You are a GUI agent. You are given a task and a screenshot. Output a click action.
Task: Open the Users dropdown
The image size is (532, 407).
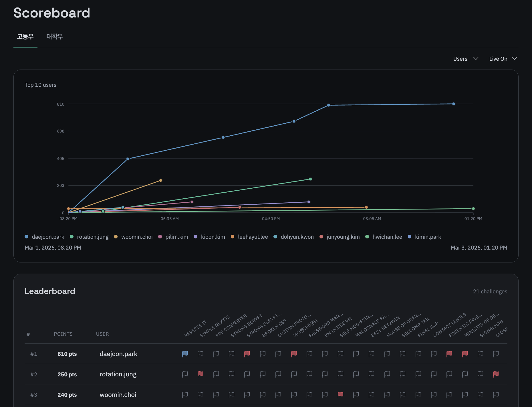(465, 58)
